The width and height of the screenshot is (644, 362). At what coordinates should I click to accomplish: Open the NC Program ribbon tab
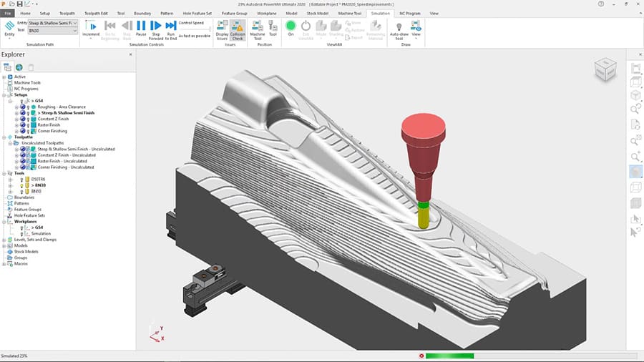click(410, 13)
